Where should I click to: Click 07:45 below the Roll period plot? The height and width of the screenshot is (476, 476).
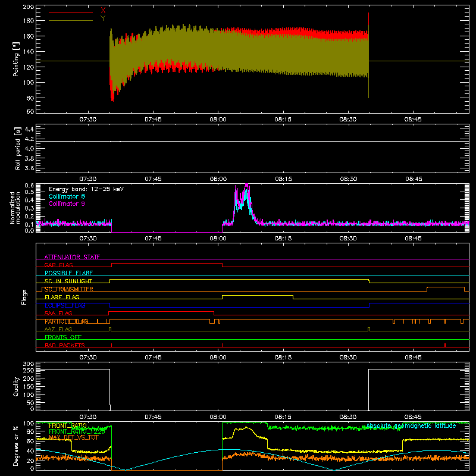pyautogui.click(x=153, y=179)
